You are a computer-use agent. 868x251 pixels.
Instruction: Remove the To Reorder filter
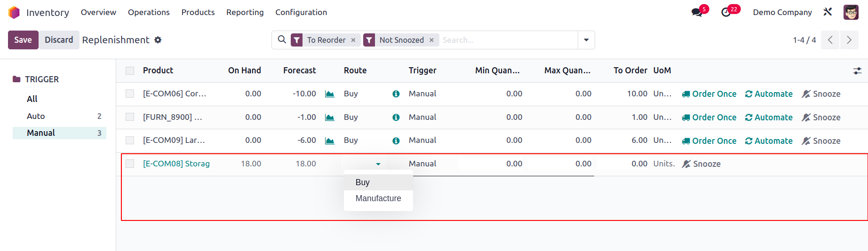353,40
